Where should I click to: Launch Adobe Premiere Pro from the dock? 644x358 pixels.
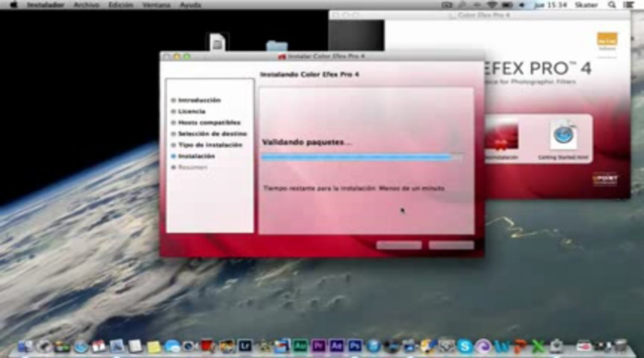click(x=318, y=346)
